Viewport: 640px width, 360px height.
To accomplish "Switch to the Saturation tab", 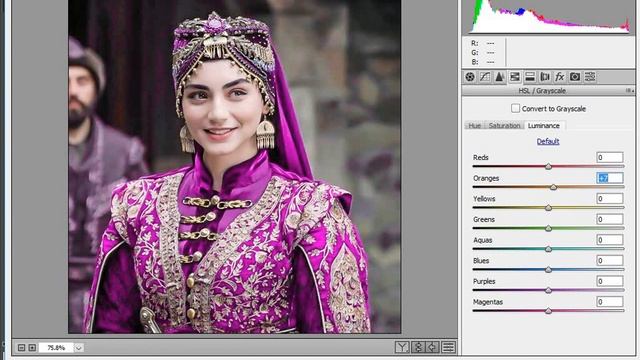I will click(x=504, y=126).
